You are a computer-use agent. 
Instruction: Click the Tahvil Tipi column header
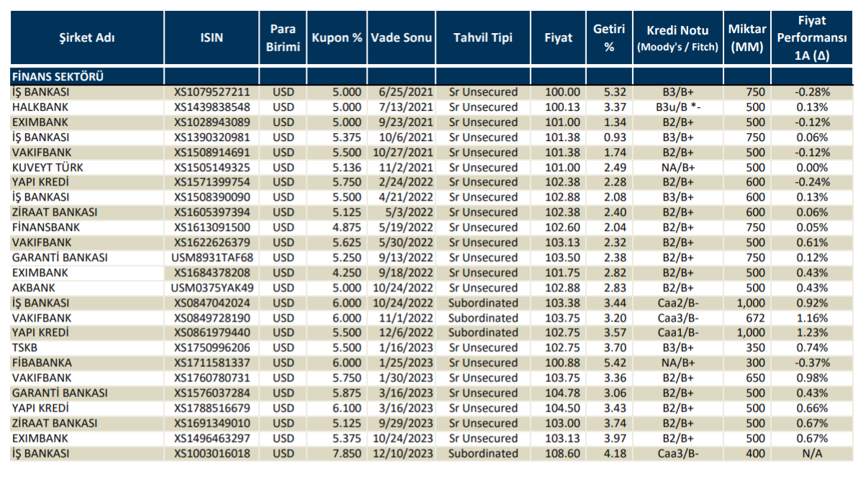click(483, 38)
